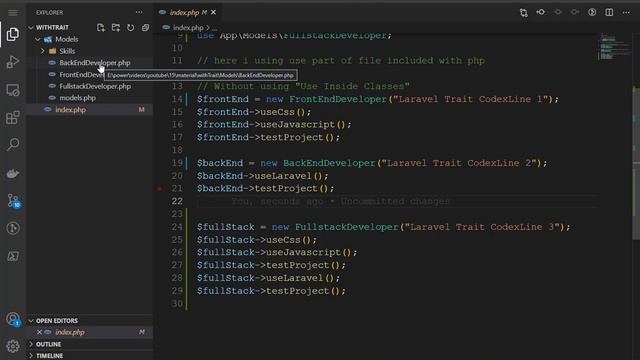Viewport: 640px width, 360px height.
Task: Expand the Outline section
Action: [31, 344]
